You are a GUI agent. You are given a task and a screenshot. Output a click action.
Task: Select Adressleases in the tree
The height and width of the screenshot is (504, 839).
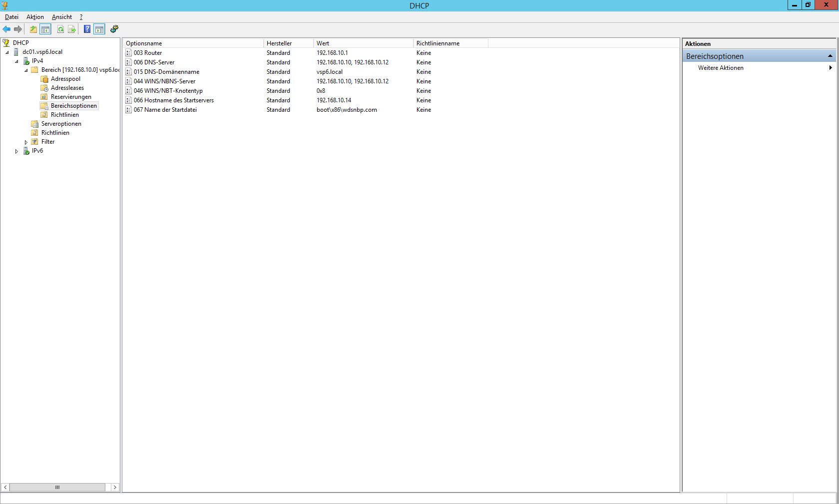pos(67,88)
